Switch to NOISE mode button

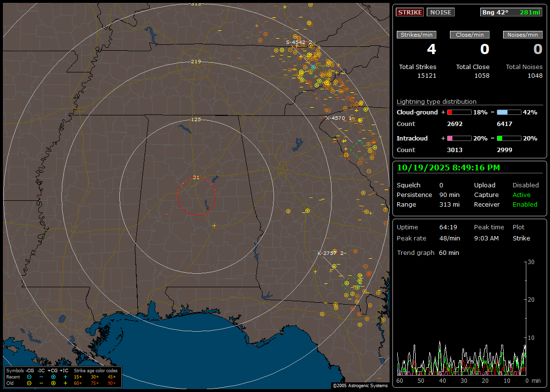(x=440, y=12)
